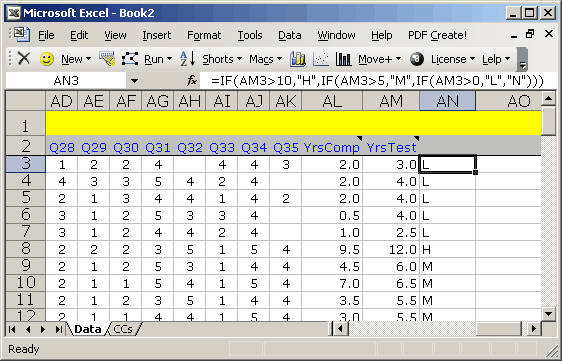The image size is (562, 361).
Task: Click the fx insert function button
Action: (x=192, y=81)
